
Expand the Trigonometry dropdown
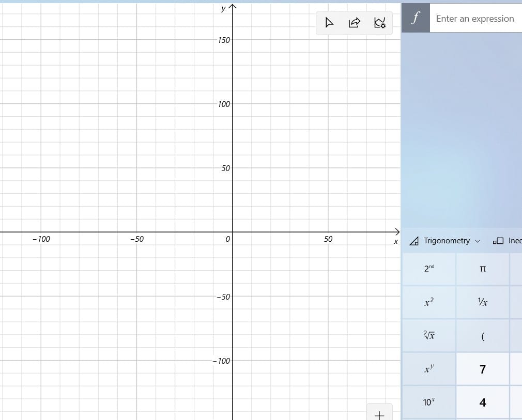pos(445,241)
